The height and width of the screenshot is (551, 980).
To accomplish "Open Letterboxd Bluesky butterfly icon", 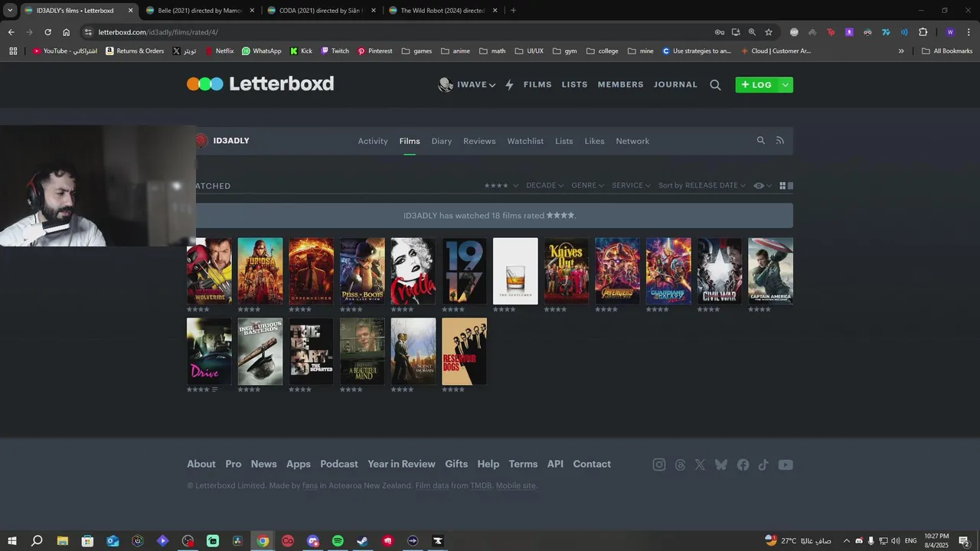I will pyautogui.click(x=721, y=465).
